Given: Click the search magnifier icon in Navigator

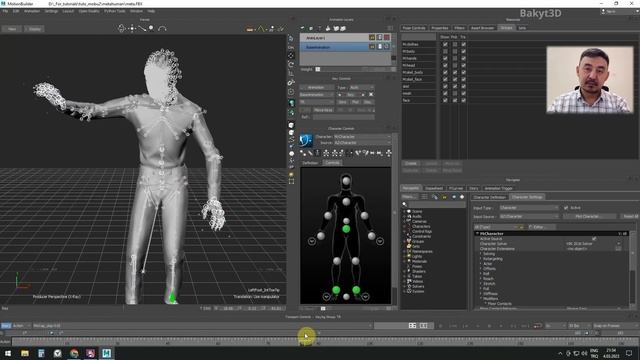Looking at the screenshot, I should [404, 204].
